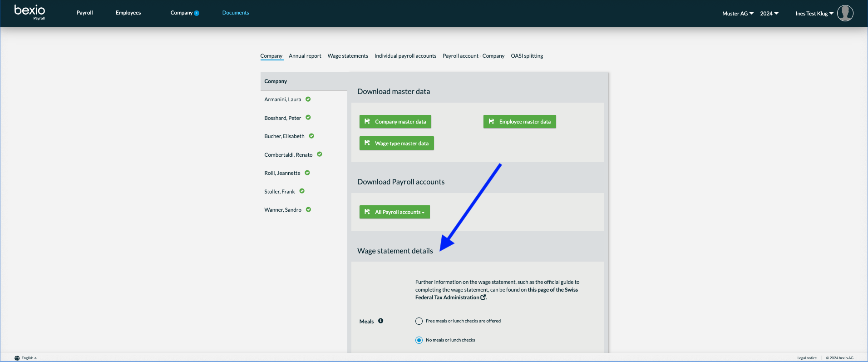
Task: Open the English language selector
Action: pyautogui.click(x=29, y=358)
